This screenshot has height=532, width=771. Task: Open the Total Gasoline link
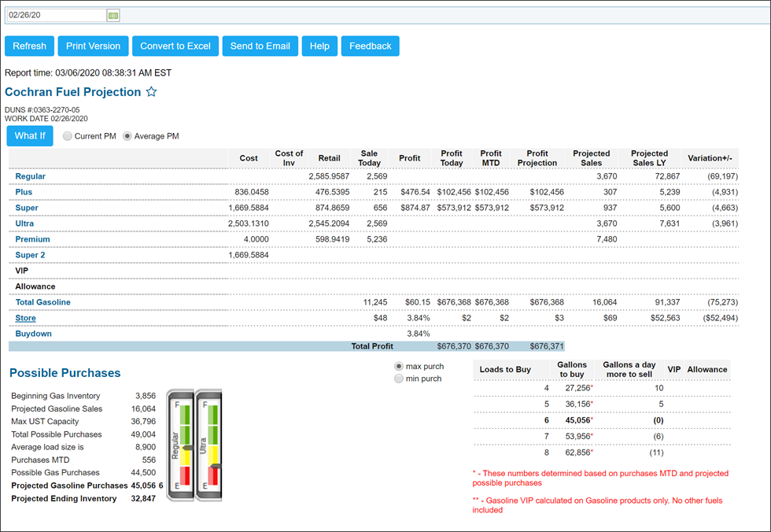(x=42, y=302)
